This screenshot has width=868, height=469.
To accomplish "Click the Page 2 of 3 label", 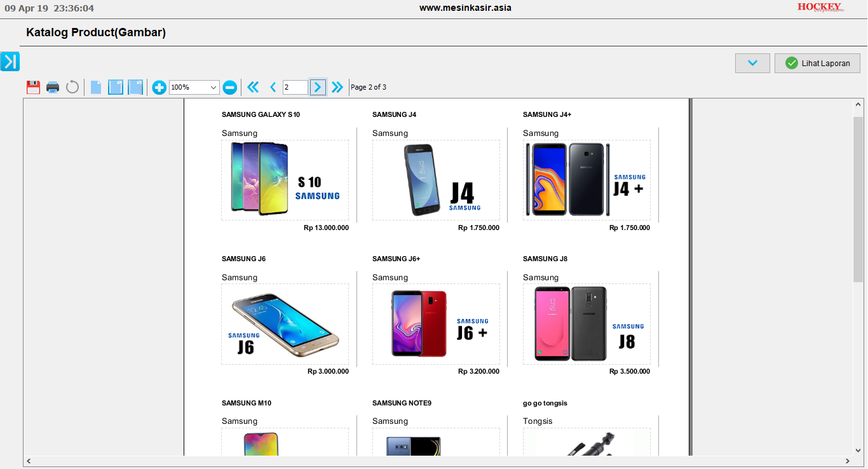I will click(369, 87).
